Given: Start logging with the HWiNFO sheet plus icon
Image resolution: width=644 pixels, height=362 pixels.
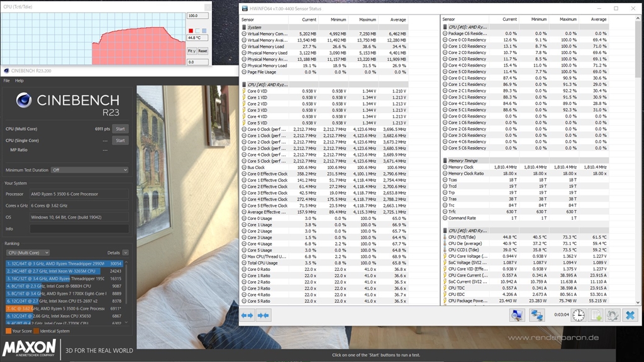Looking at the screenshot, I should pos(596,315).
